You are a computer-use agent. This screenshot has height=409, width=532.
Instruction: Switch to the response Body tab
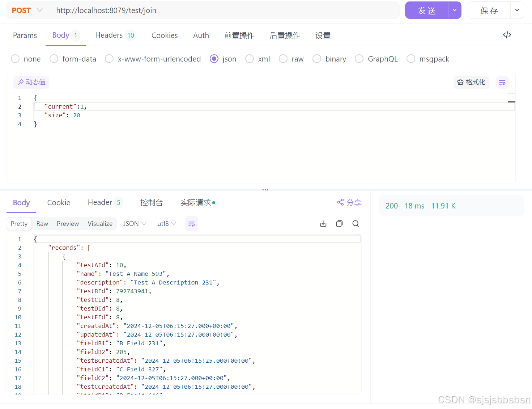coord(21,203)
